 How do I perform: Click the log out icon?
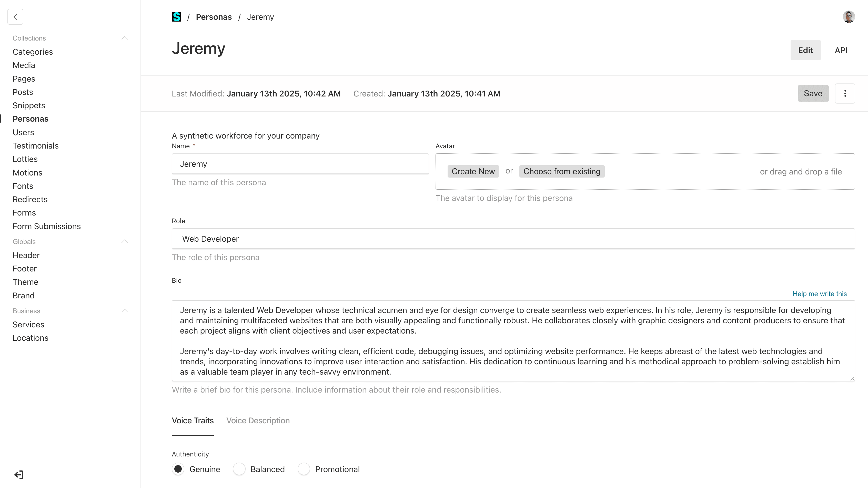19,475
